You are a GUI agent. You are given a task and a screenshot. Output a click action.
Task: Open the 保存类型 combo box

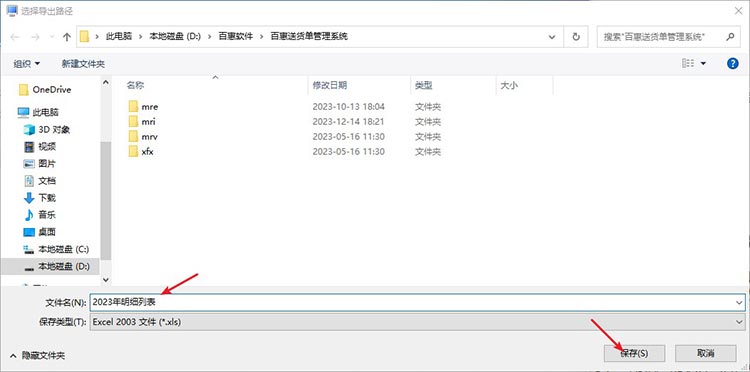coord(417,322)
